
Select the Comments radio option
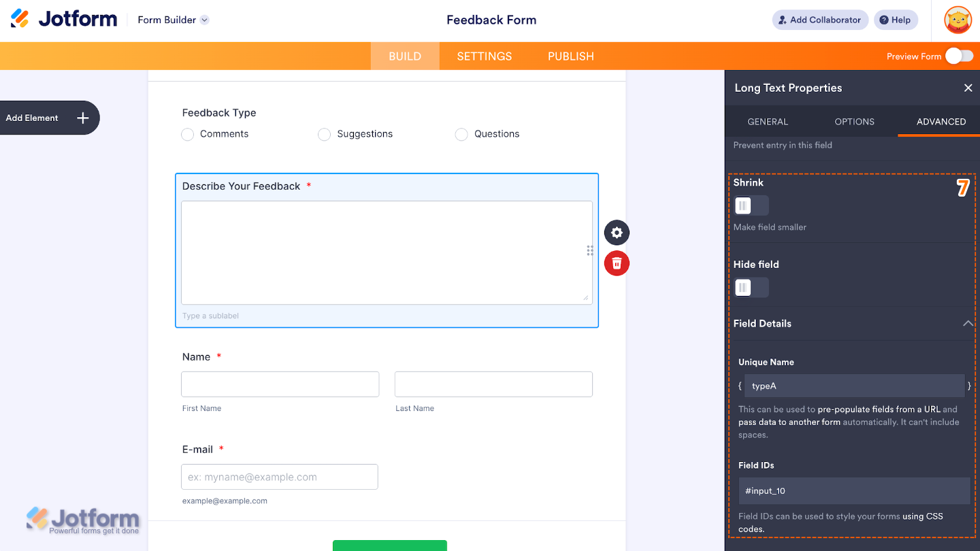coord(188,135)
